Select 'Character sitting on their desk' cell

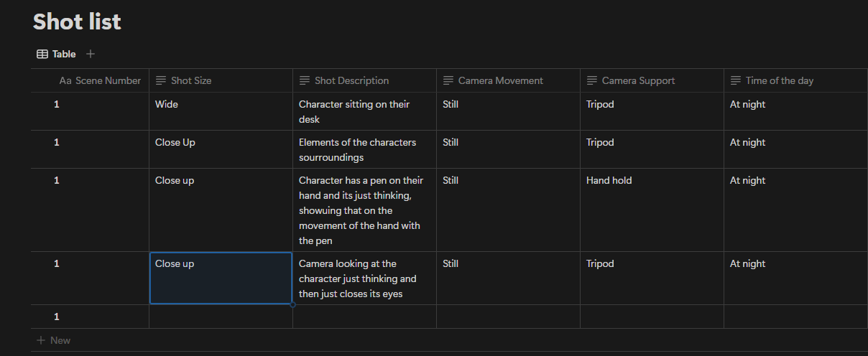364,111
